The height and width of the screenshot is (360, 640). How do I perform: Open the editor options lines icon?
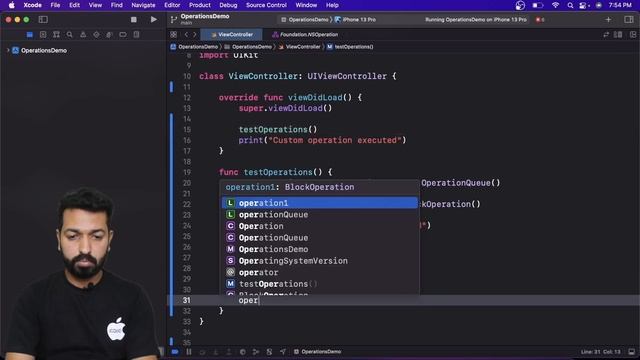point(618,35)
